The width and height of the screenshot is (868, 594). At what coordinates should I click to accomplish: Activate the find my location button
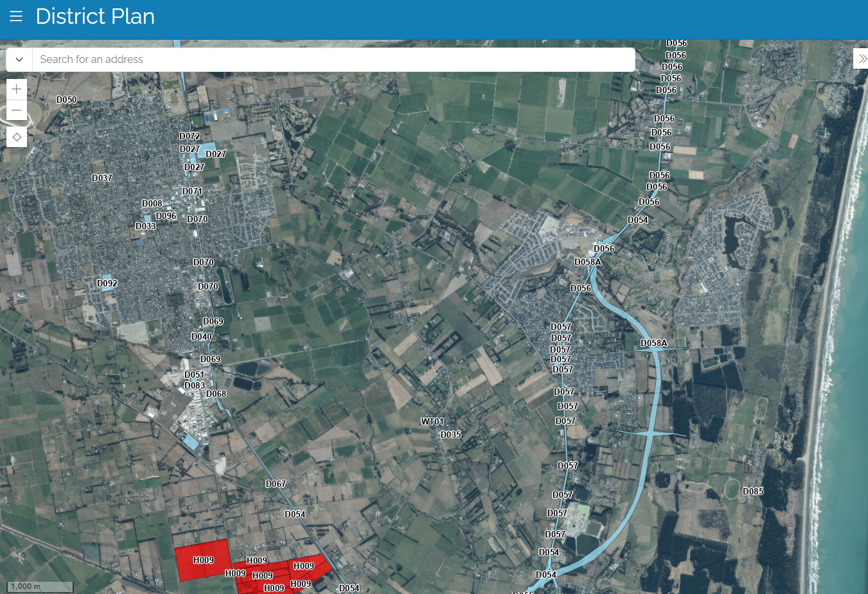[17, 137]
